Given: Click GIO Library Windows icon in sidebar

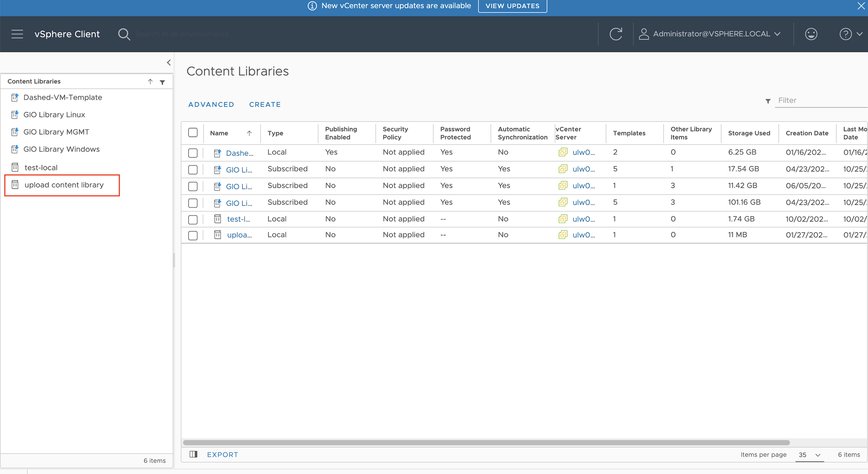Looking at the screenshot, I should point(15,149).
